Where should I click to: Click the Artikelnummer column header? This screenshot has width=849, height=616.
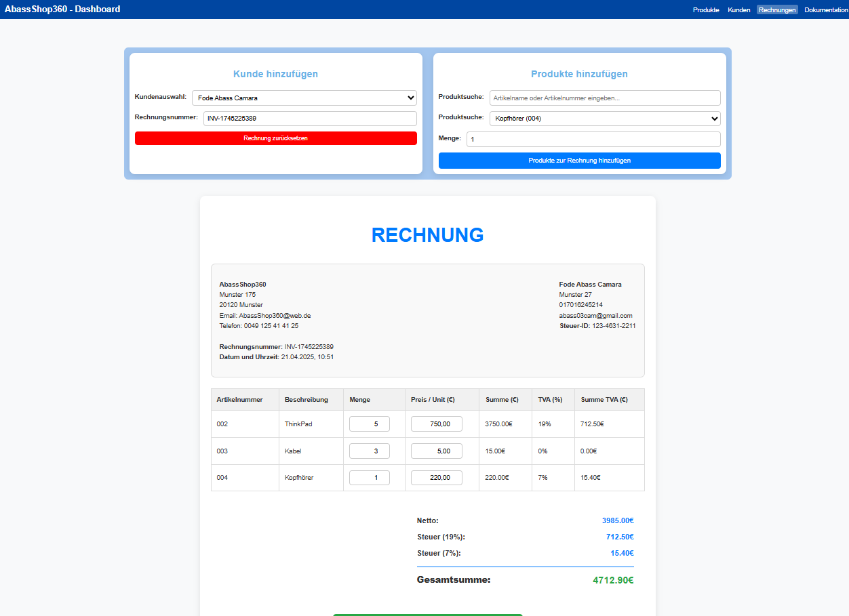pyautogui.click(x=239, y=400)
